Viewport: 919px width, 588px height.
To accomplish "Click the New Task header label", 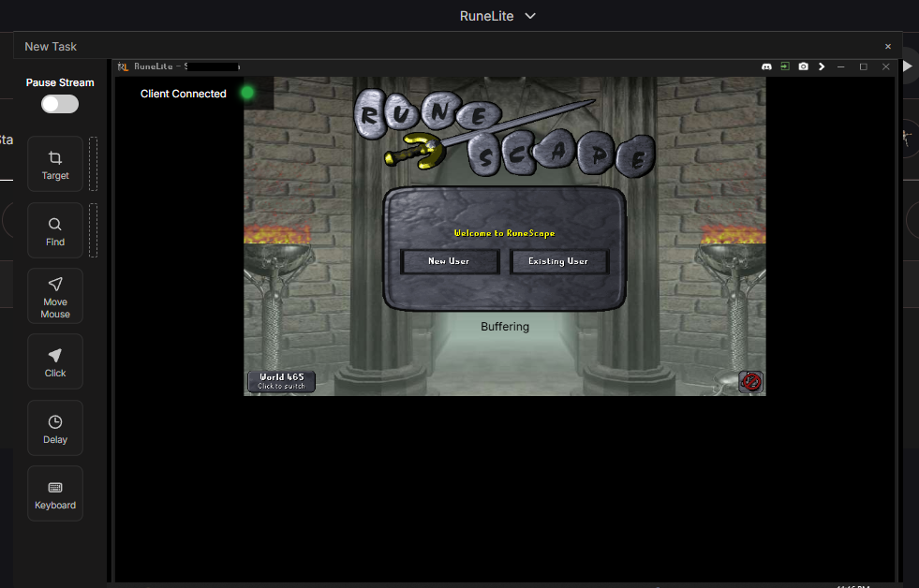I will tap(51, 46).
